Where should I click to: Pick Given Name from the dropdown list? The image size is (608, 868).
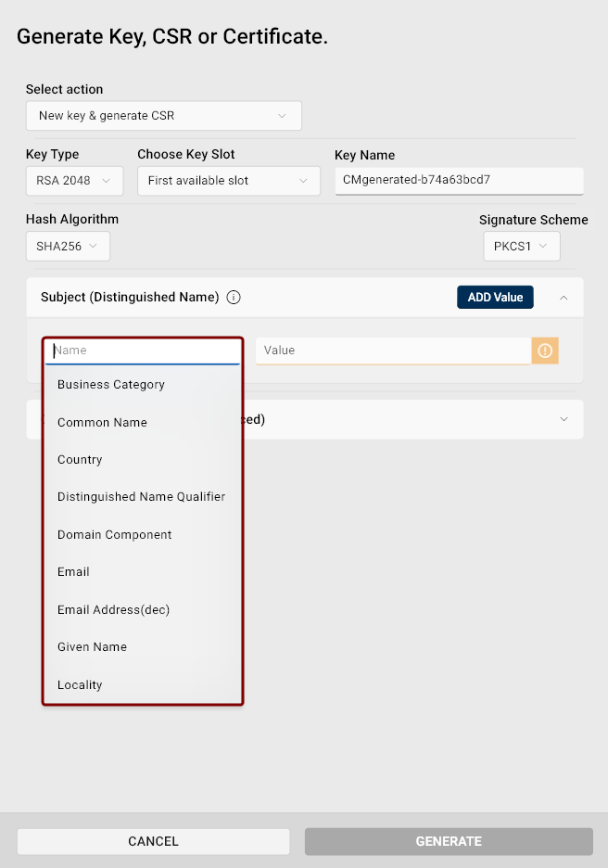point(92,647)
